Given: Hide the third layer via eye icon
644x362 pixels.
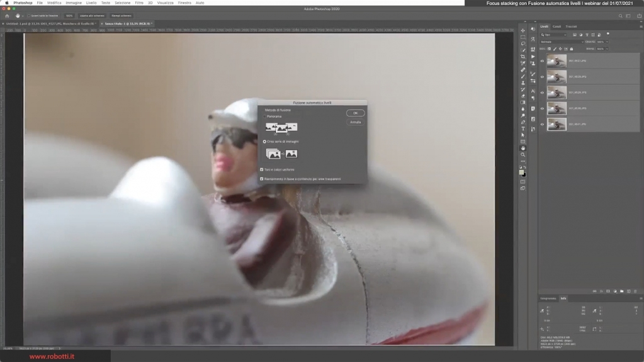Looking at the screenshot, I should [542, 93].
